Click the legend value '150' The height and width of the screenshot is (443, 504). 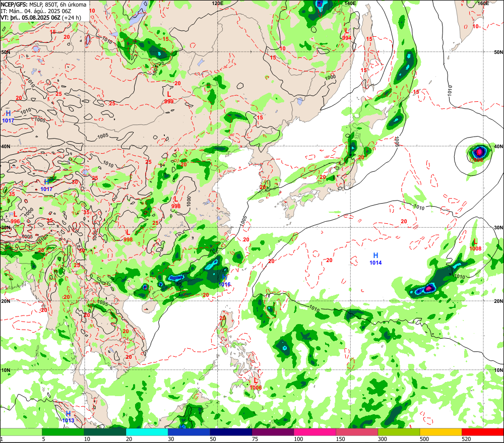point(340,439)
